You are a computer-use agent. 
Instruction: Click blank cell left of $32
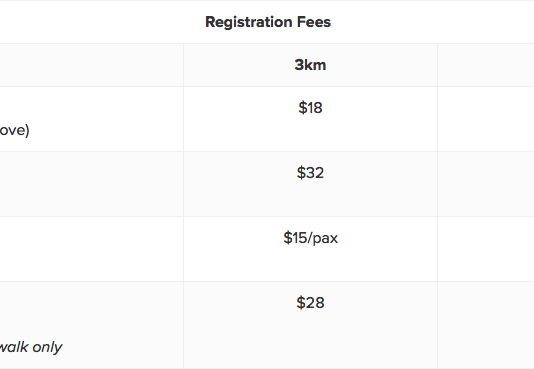91,184
